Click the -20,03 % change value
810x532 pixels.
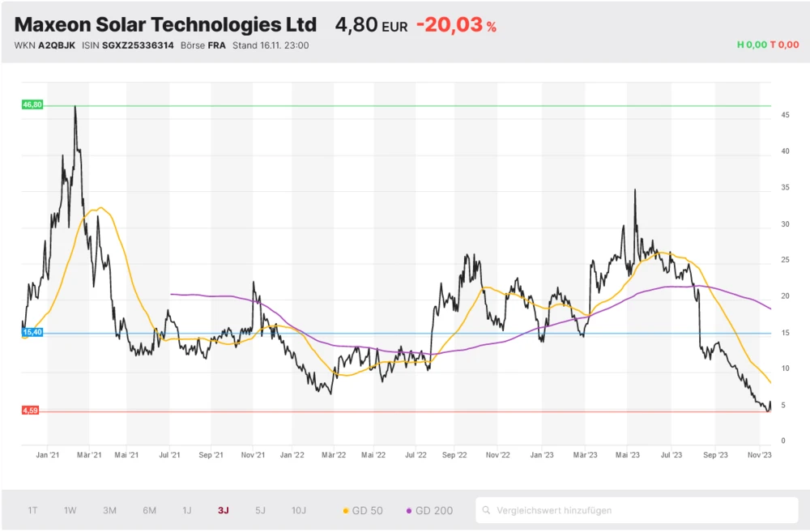(456, 25)
